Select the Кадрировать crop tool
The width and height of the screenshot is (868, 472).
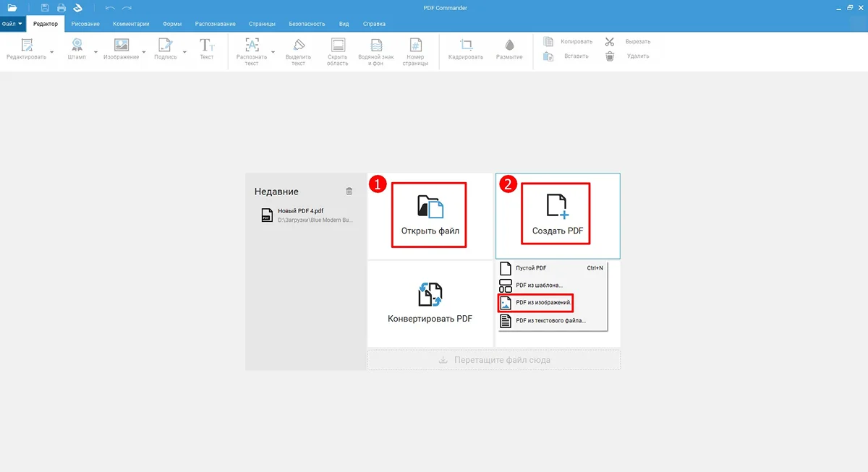(x=466, y=46)
